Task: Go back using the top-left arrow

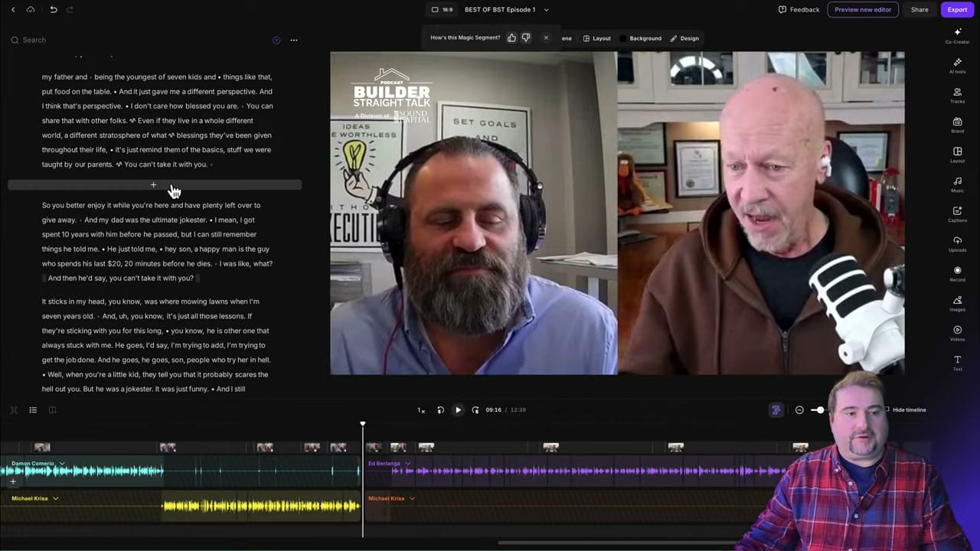Action: click(13, 9)
